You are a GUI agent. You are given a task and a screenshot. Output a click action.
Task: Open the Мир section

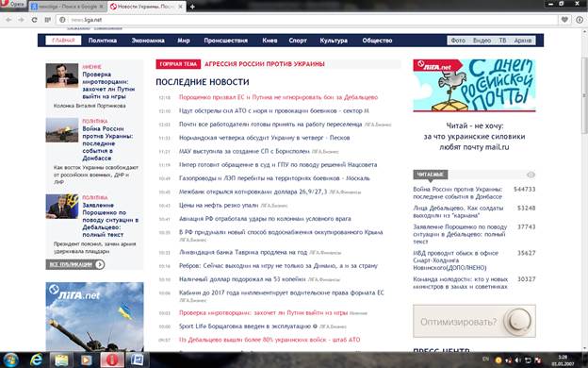184,41
